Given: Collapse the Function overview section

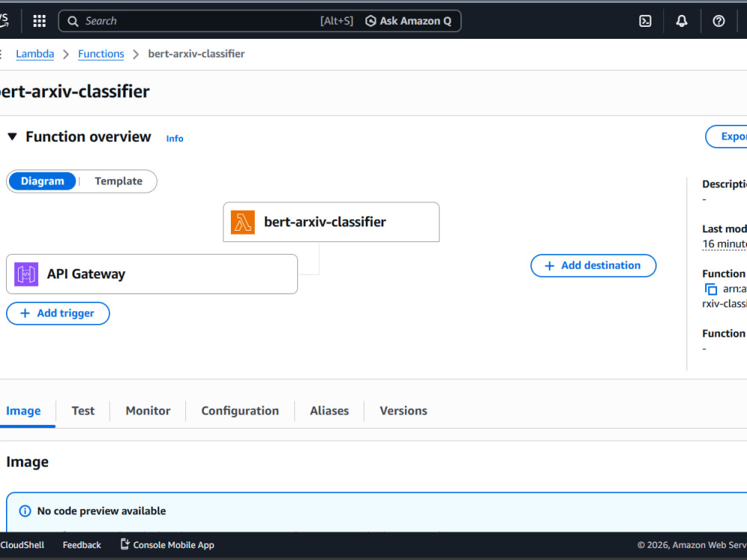Looking at the screenshot, I should tap(13, 137).
